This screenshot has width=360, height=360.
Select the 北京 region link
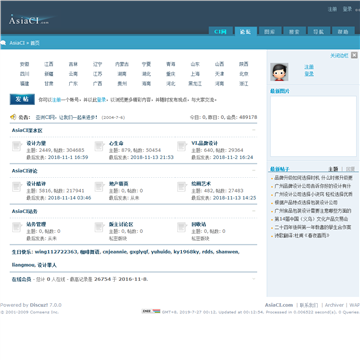(244, 74)
